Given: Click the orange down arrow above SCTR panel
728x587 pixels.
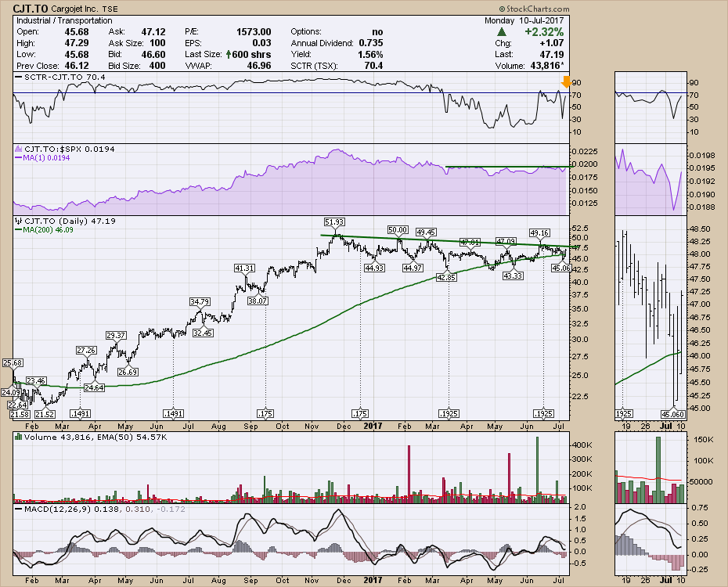Looking at the screenshot, I should coord(566,82).
